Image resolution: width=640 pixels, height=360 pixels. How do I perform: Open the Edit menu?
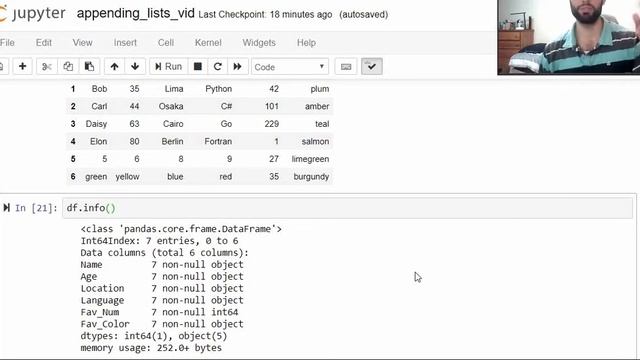point(44,42)
